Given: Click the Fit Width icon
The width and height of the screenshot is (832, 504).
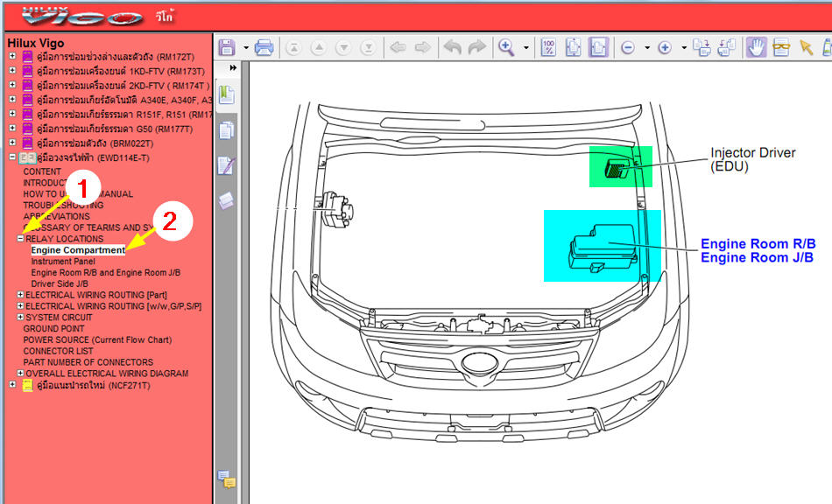Looking at the screenshot, I should (598, 48).
